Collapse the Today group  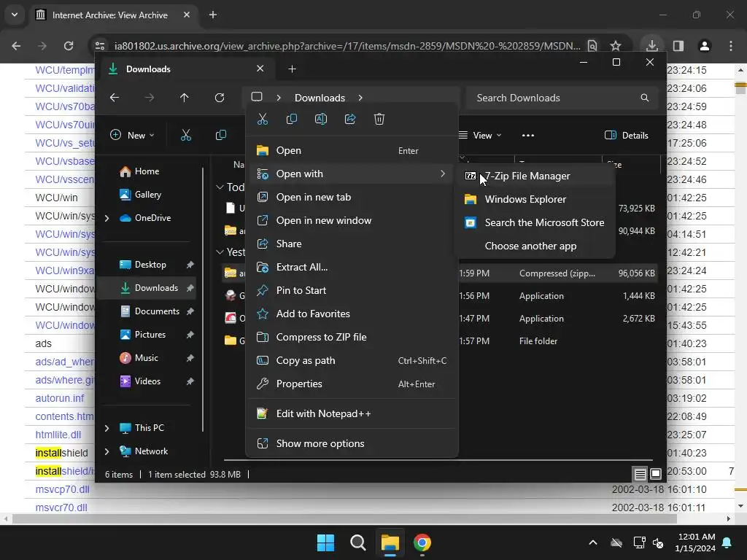click(220, 187)
